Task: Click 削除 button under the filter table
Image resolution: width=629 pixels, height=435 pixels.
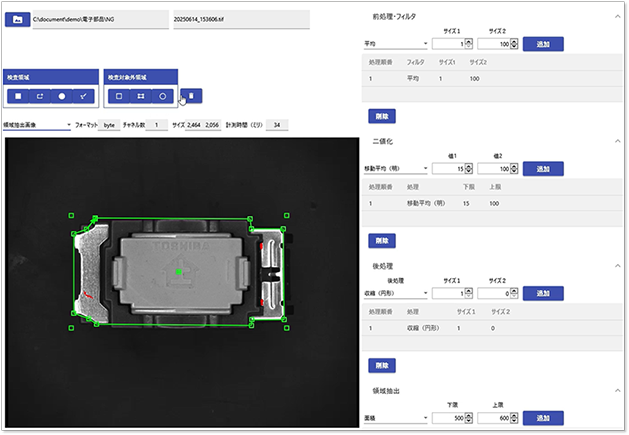Action: (x=382, y=116)
